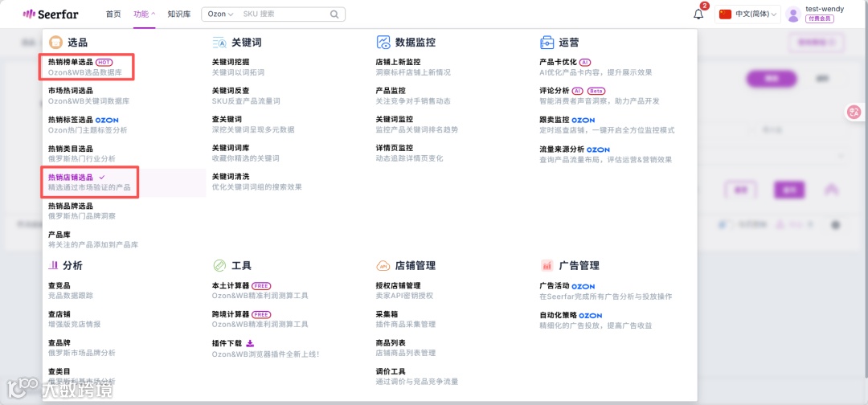868x405 pixels.
Task: Open the Ozon platform dropdown in search bar
Action: [x=221, y=14]
